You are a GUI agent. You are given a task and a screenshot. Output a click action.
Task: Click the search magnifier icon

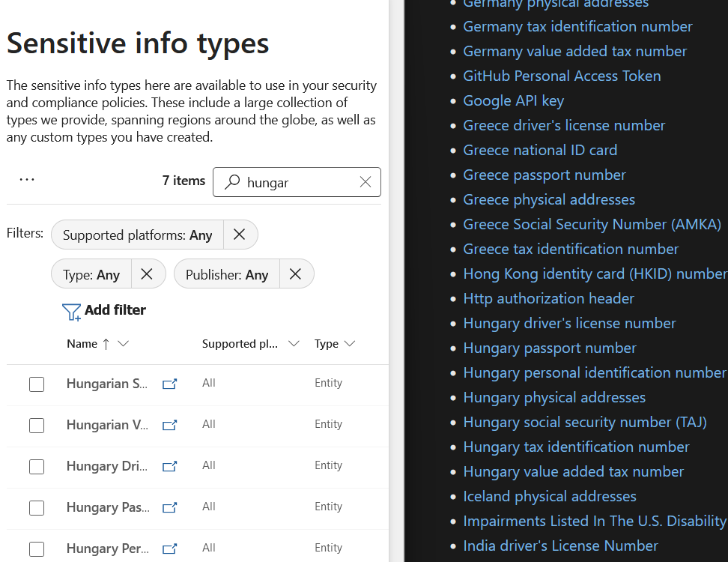233,182
